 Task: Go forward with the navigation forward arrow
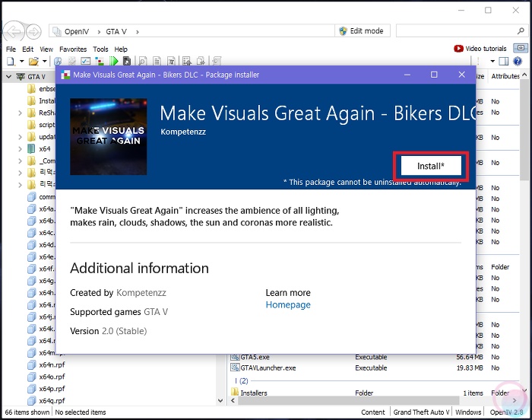pos(33,32)
